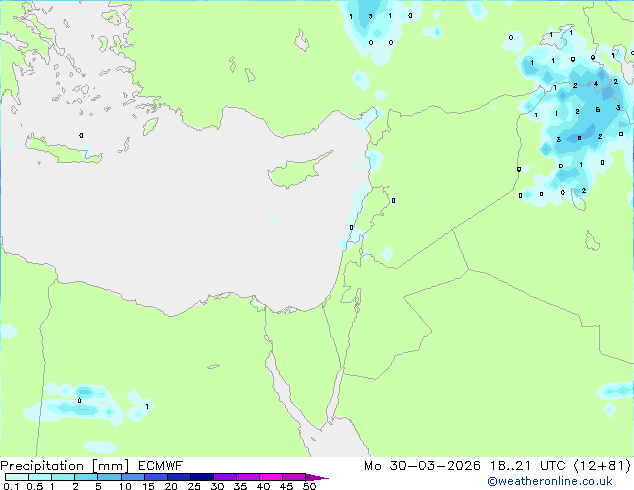The width and height of the screenshot is (634, 490).
Task: Click the purple legend swatch for 30–35 mm
Action: 224,477
